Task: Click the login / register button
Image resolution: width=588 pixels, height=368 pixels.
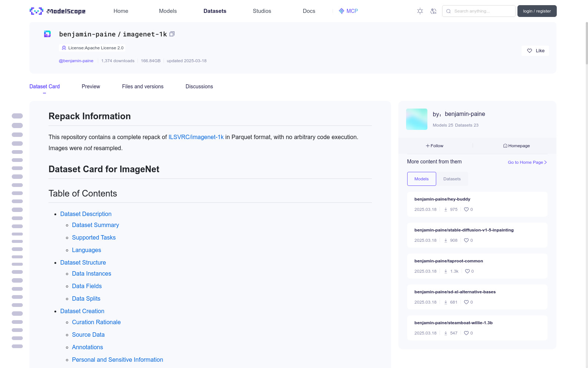Action: point(537,11)
